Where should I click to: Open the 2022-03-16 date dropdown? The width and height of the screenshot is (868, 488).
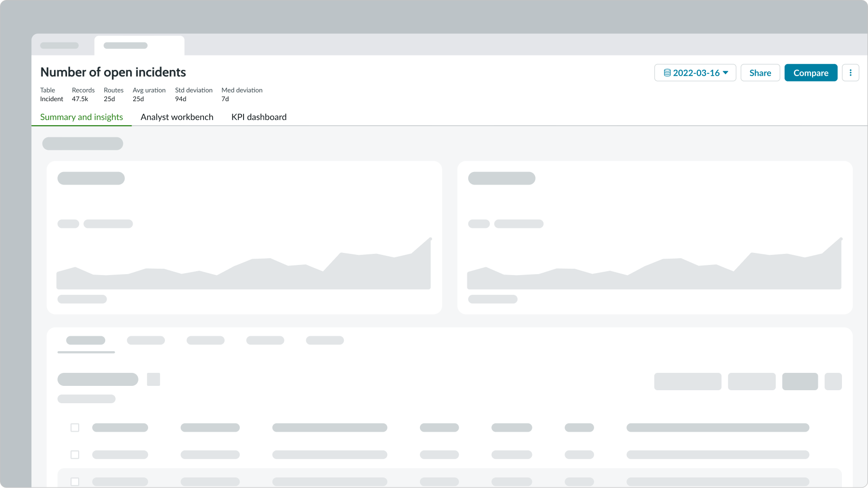[695, 73]
